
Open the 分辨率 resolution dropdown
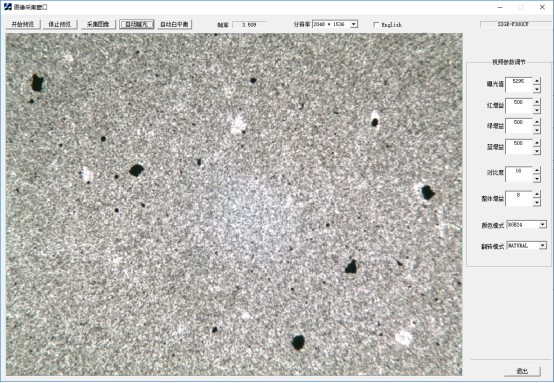tap(354, 24)
